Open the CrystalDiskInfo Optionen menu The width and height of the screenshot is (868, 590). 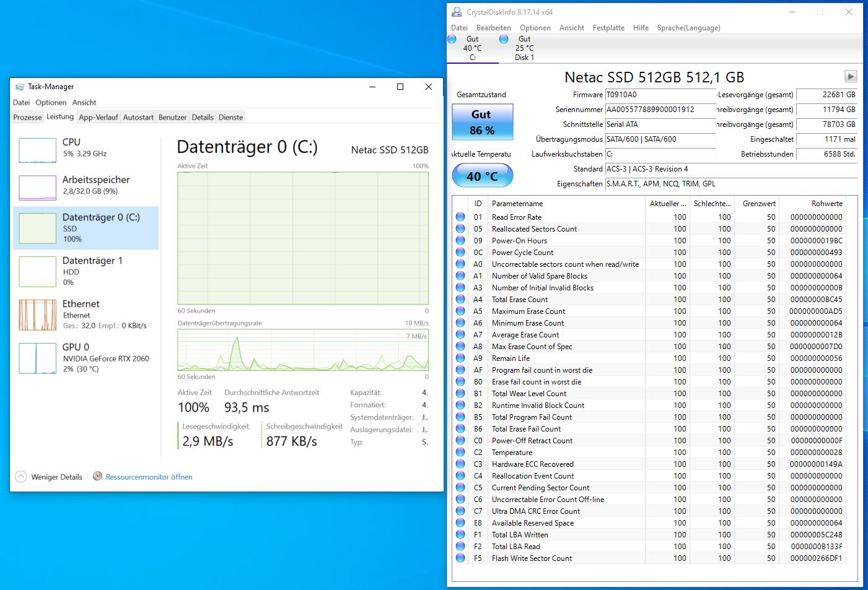[x=535, y=28]
